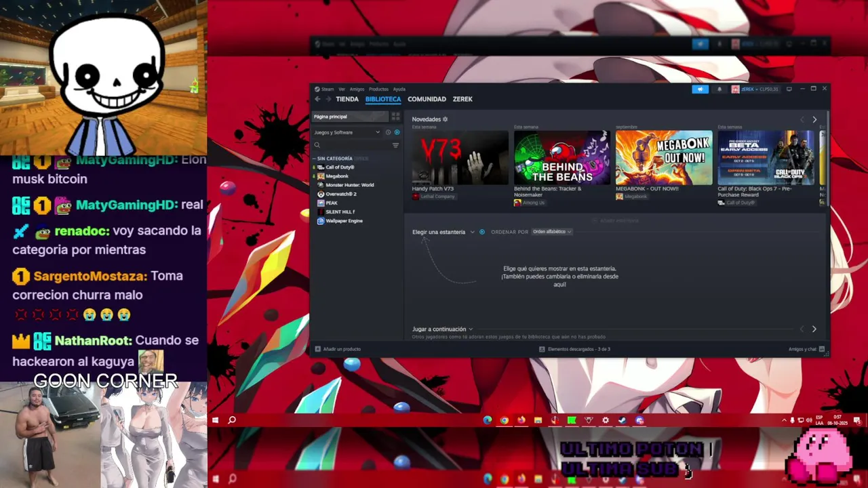Open Elementos descargados downloads status
This screenshot has height=488, width=868.
[574, 349]
